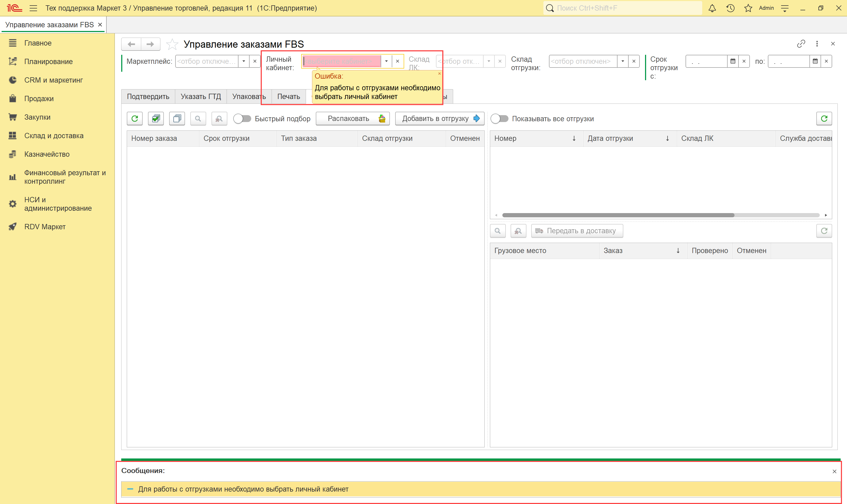Image resolution: width=847 pixels, height=504 pixels.
Task: Open the calendar picker for the start shipment date
Action: click(x=733, y=61)
